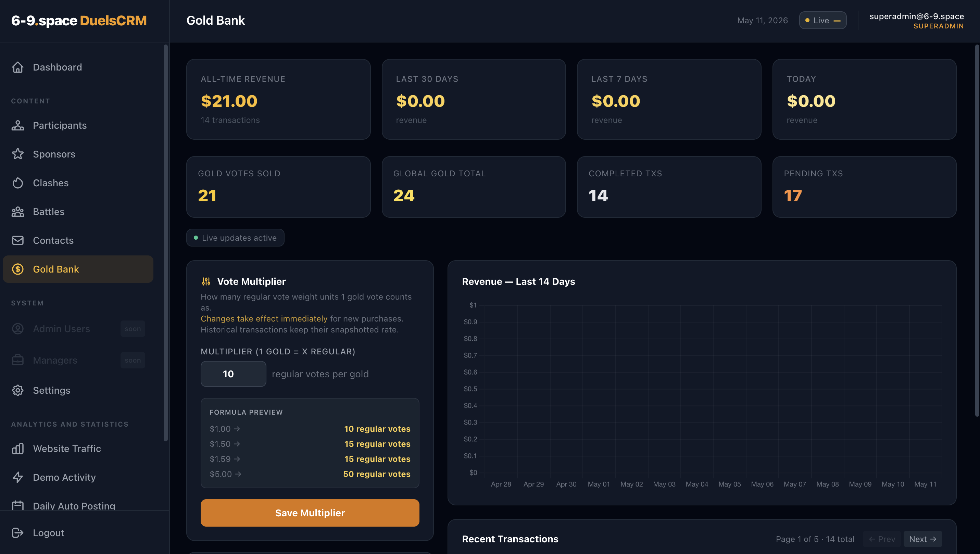This screenshot has width=980, height=554.
Task: Click the Logout exit icon
Action: [x=17, y=533]
